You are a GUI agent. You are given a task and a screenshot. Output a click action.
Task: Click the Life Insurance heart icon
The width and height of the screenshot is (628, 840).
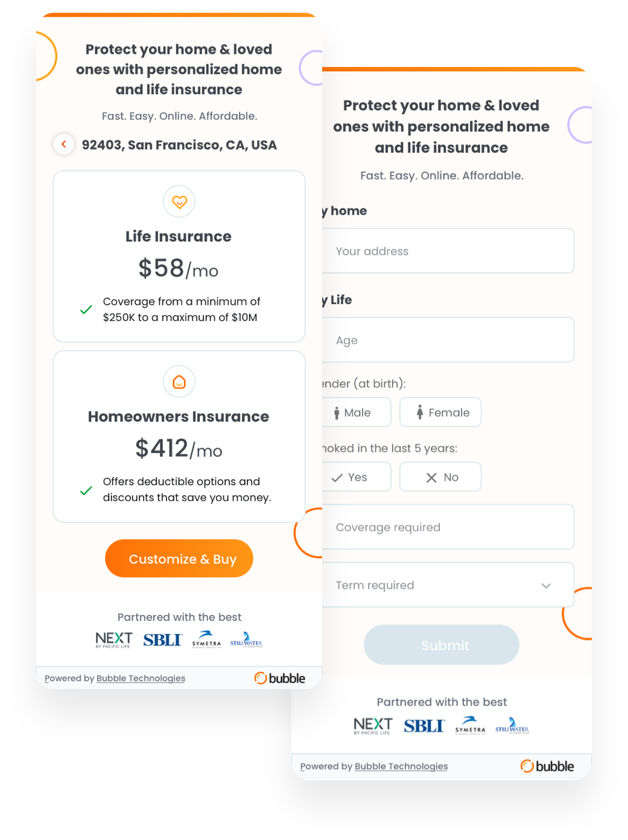(x=179, y=202)
